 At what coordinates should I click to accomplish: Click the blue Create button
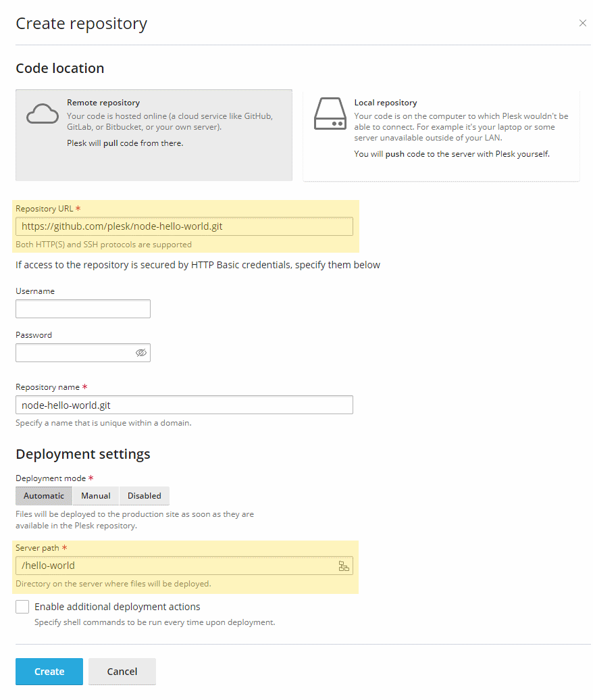point(49,672)
